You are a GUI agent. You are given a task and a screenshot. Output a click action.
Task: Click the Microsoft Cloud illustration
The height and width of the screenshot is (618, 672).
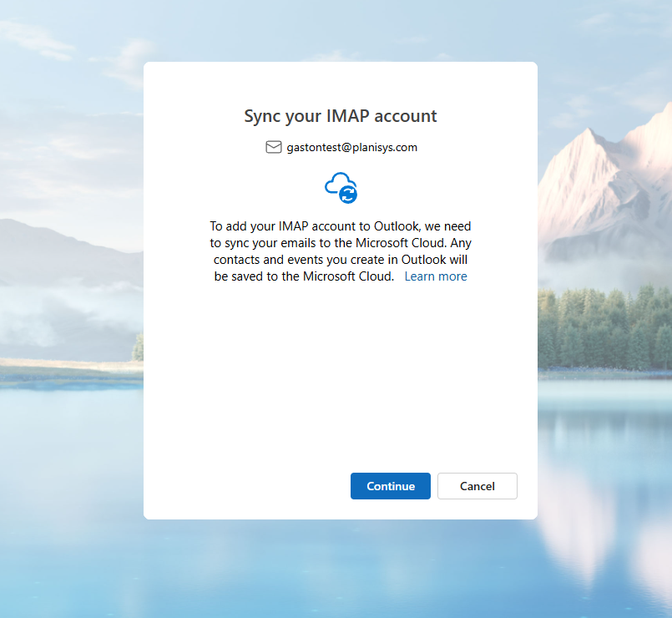340,186
